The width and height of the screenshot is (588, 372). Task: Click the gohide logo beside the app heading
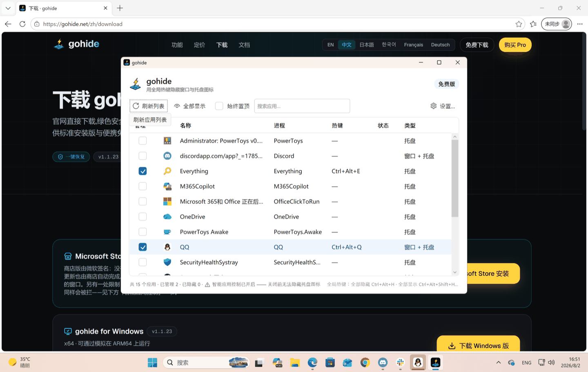point(135,84)
